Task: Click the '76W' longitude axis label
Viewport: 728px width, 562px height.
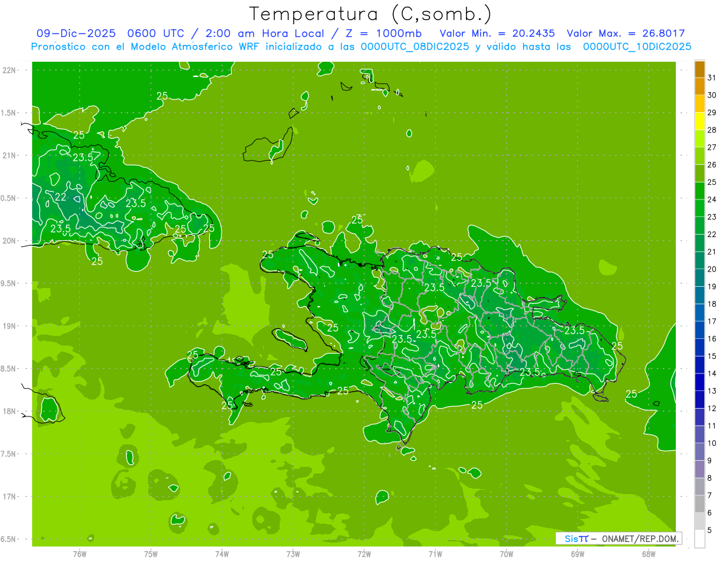Action: 79,554
